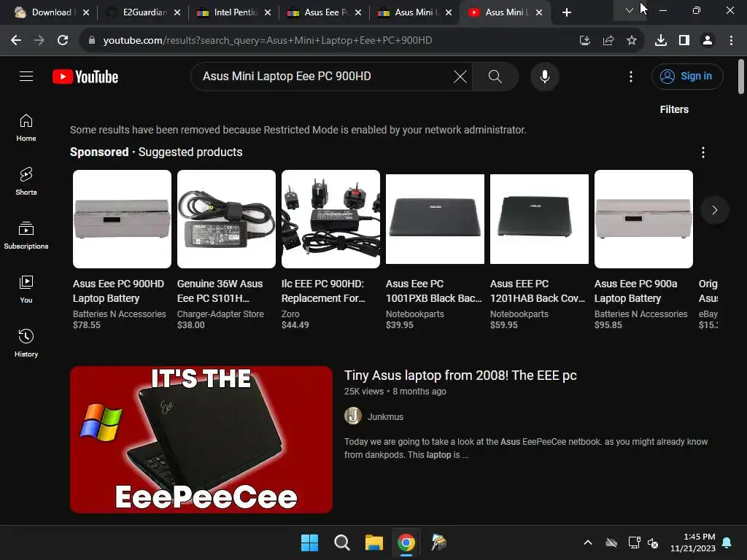The height and width of the screenshot is (560, 747).
Task: Open the You section in the sidebar
Action: [26, 289]
